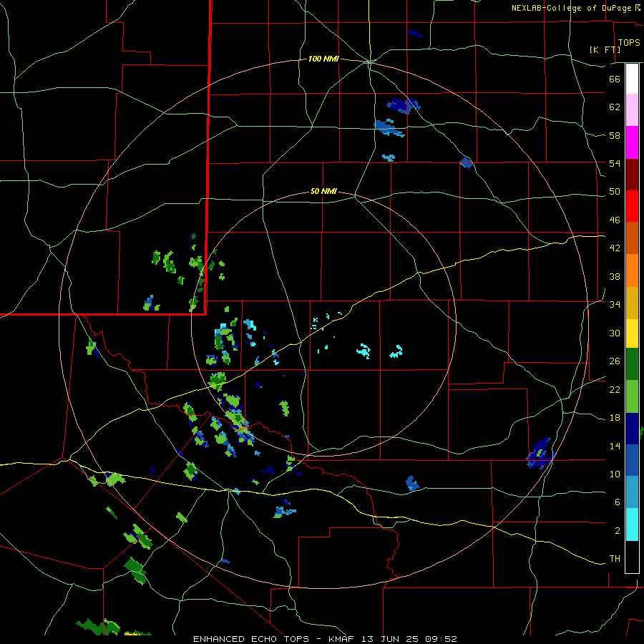Click the medium blue legend swatch
The image size is (644, 644).
632,460
